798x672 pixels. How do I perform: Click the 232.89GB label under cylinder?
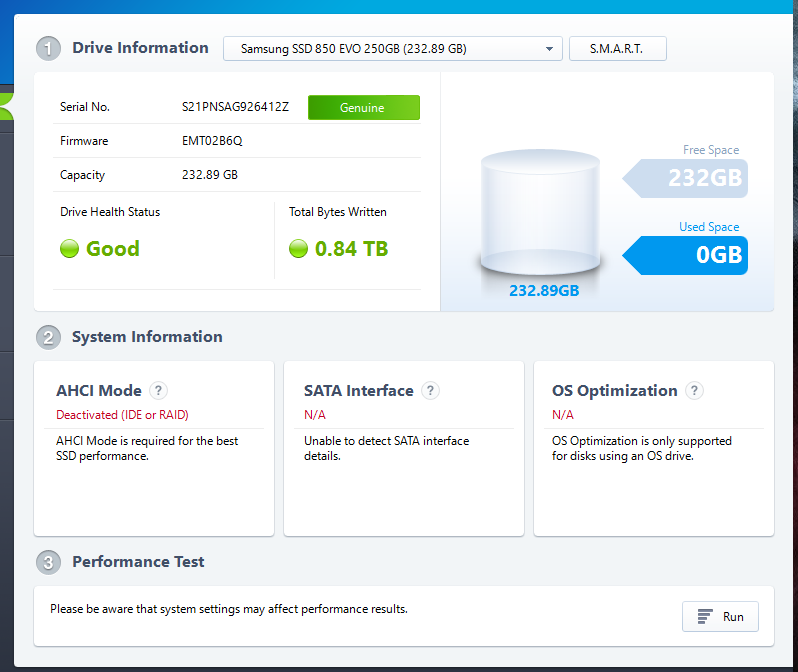tap(544, 291)
